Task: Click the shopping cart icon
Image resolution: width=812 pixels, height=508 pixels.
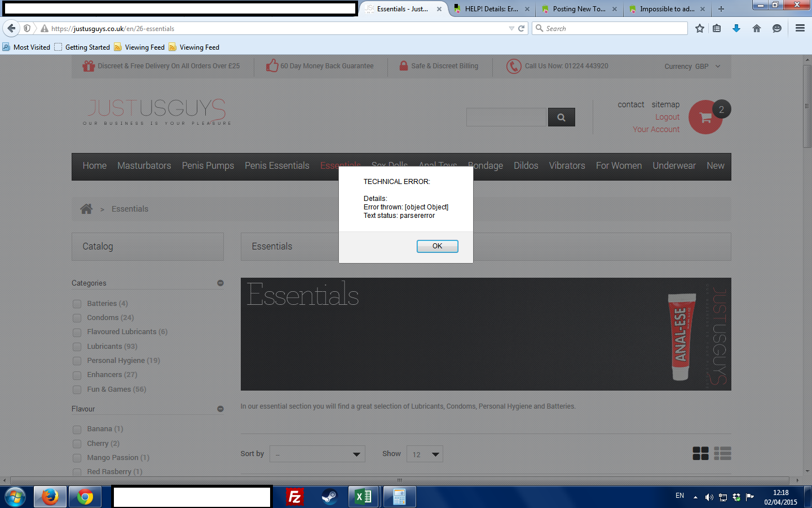Action: [705, 117]
